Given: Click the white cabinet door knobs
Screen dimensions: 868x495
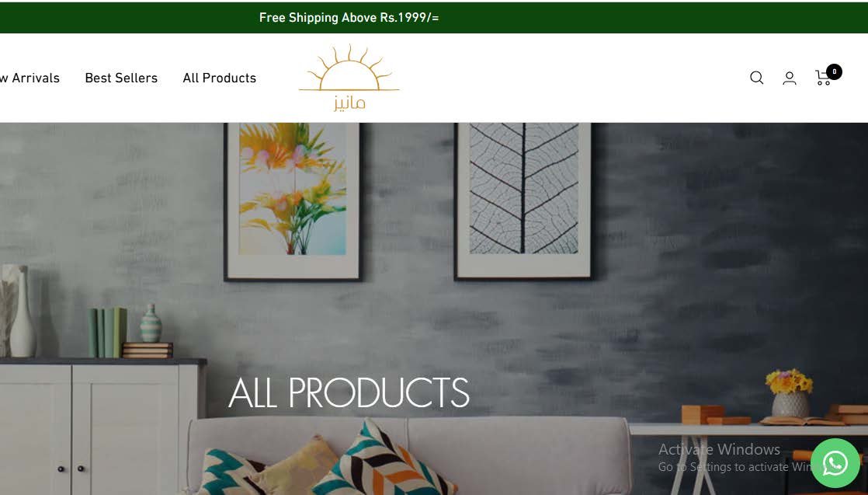Looking at the screenshot, I should [71, 469].
